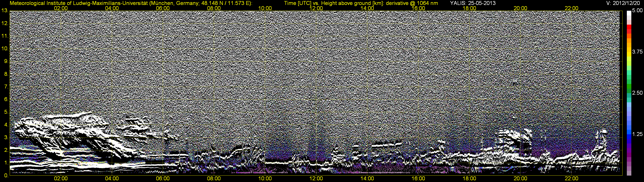Pick the bright red segment of the color scale
Viewport: 644px width, 182px height.
pyautogui.click(x=629, y=27)
